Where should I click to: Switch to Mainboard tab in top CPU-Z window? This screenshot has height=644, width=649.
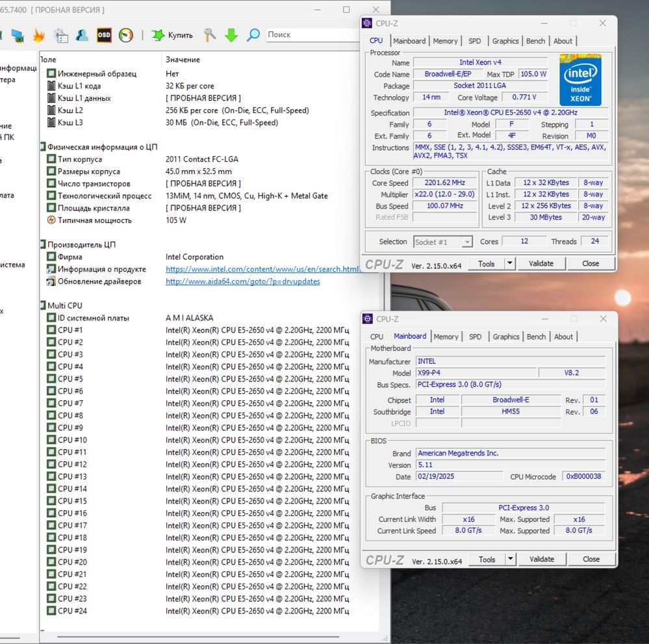(409, 41)
